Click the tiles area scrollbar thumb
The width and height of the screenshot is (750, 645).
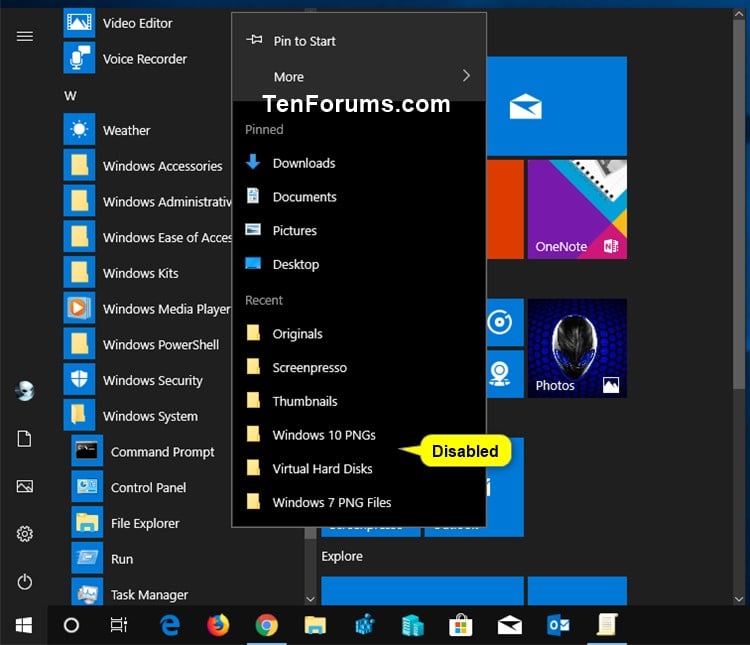point(739,206)
